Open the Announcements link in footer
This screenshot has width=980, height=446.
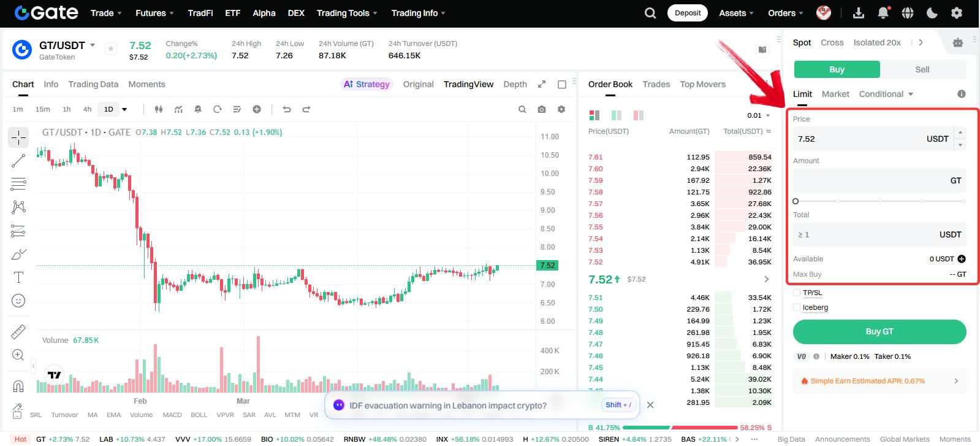click(x=842, y=439)
